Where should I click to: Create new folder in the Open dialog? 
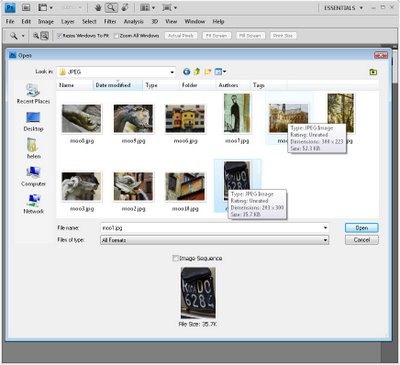pyautogui.click(x=208, y=72)
